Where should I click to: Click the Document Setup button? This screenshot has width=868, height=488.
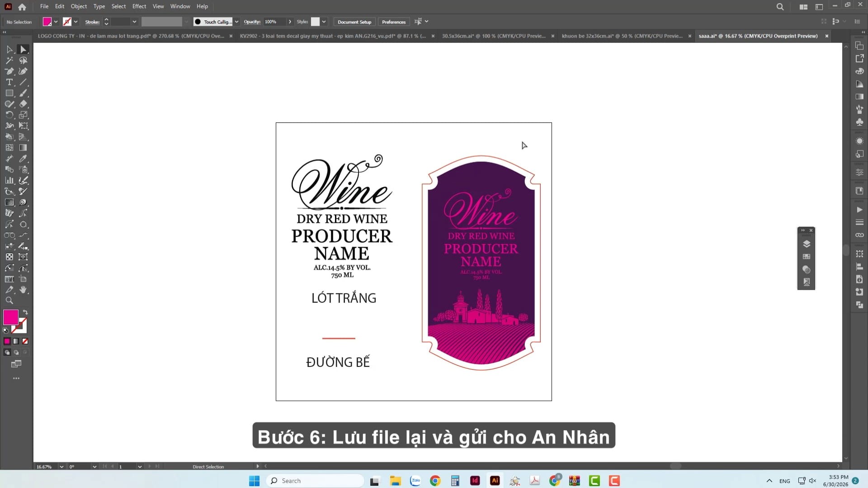click(354, 22)
